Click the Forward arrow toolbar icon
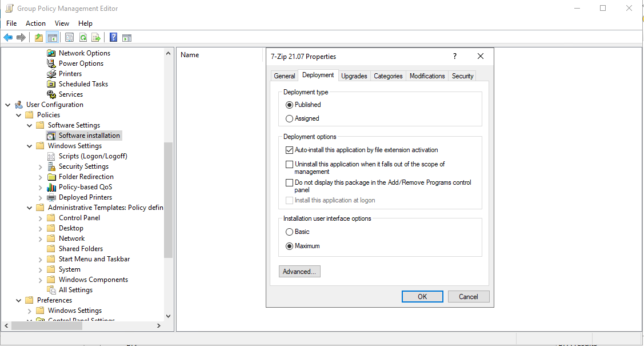Viewport: 644px width, 346px height. click(21, 38)
